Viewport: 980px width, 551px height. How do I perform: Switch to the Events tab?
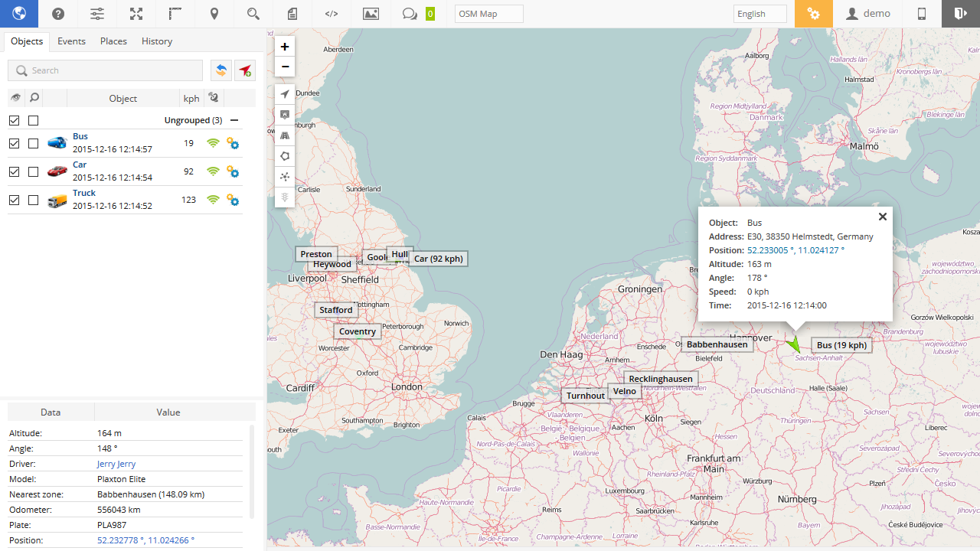[x=71, y=41]
